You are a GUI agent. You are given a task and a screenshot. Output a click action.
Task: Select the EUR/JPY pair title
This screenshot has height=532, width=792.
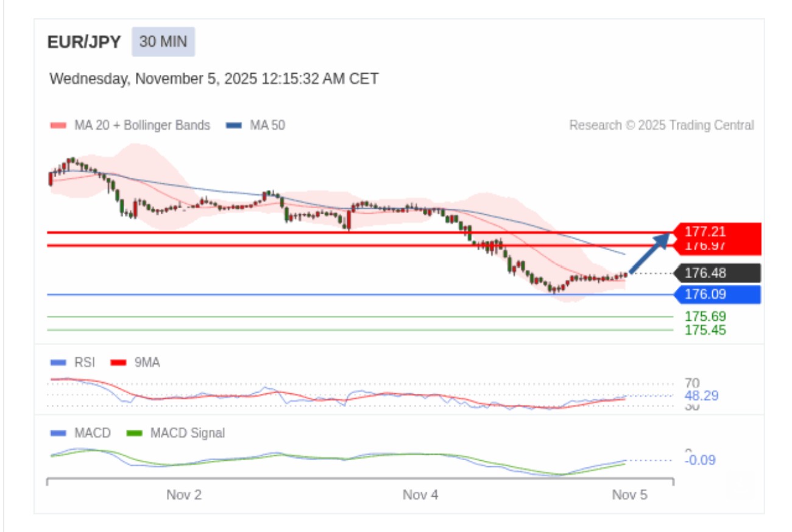pos(84,42)
